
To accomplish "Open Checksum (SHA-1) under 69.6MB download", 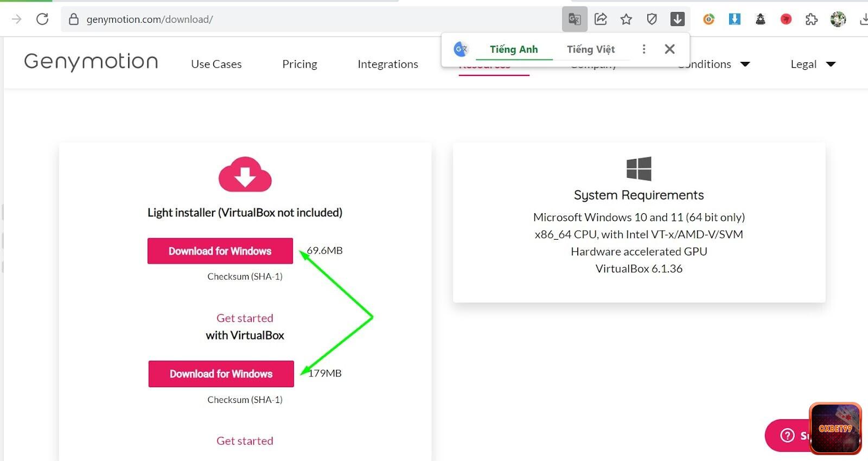I will point(245,277).
